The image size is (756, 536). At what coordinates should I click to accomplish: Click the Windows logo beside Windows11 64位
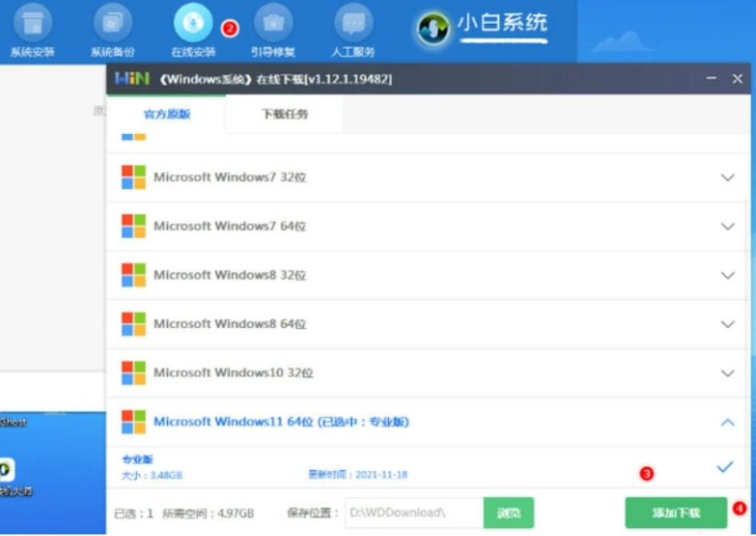coord(133,422)
